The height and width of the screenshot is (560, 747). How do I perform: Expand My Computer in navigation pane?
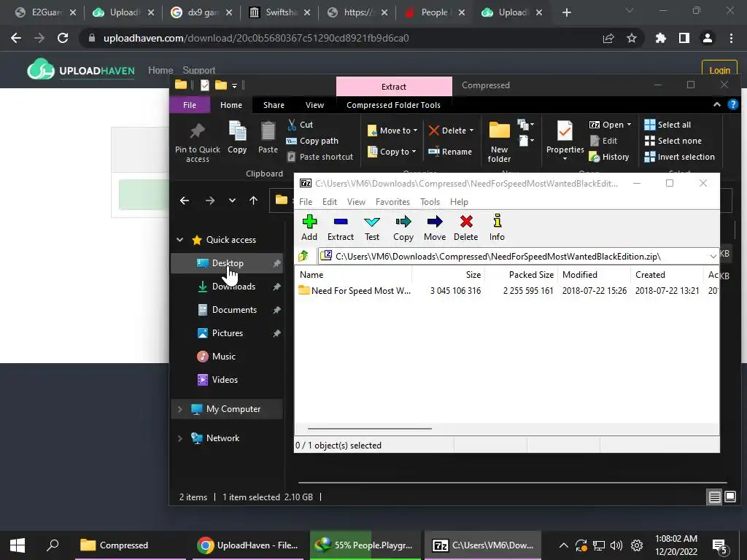click(x=180, y=409)
